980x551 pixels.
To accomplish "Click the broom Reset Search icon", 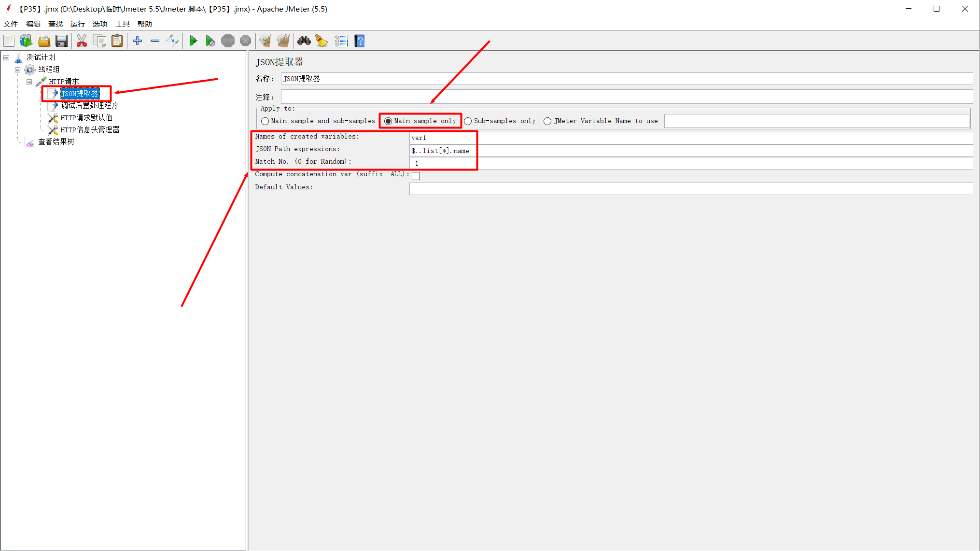I will coord(321,41).
